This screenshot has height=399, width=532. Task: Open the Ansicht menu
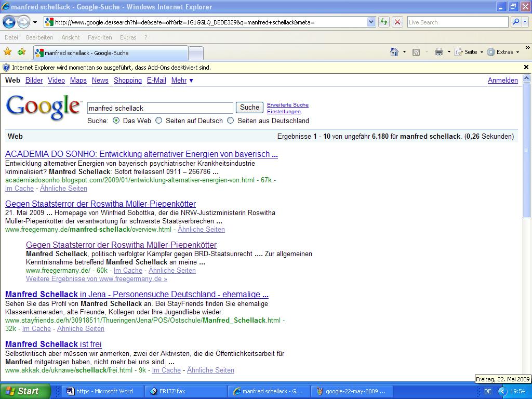point(71,37)
